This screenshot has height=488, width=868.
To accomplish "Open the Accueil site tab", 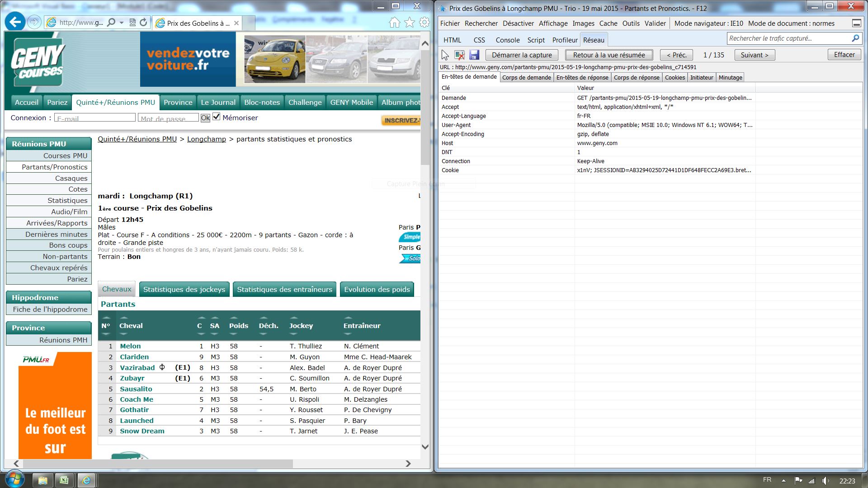I will click(26, 103).
